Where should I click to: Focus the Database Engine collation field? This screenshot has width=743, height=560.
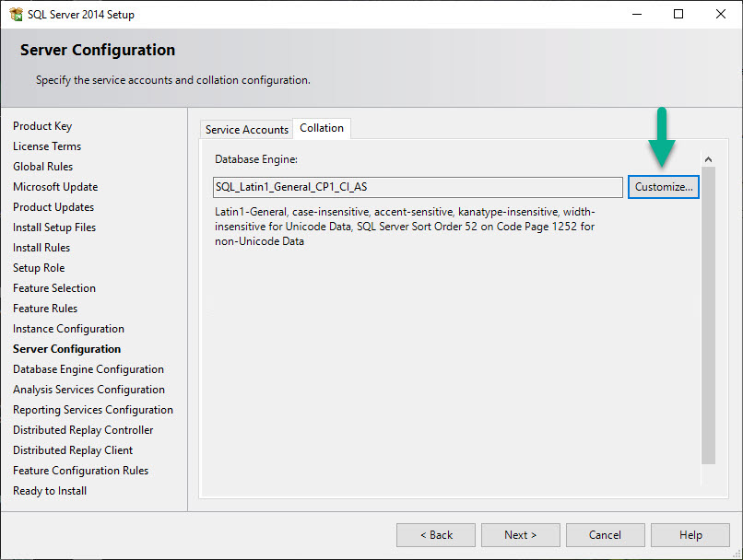(x=418, y=187)
